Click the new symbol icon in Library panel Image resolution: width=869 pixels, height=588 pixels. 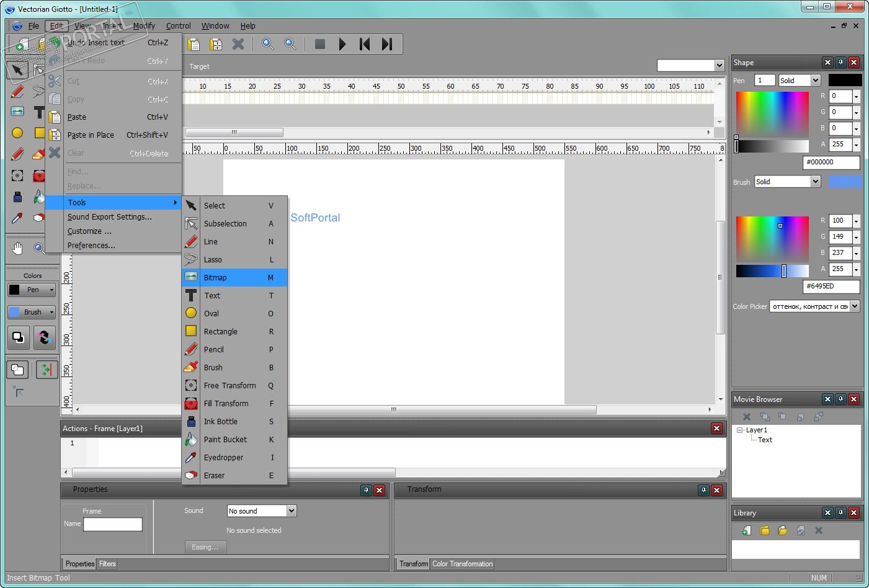tap(747, 530)
